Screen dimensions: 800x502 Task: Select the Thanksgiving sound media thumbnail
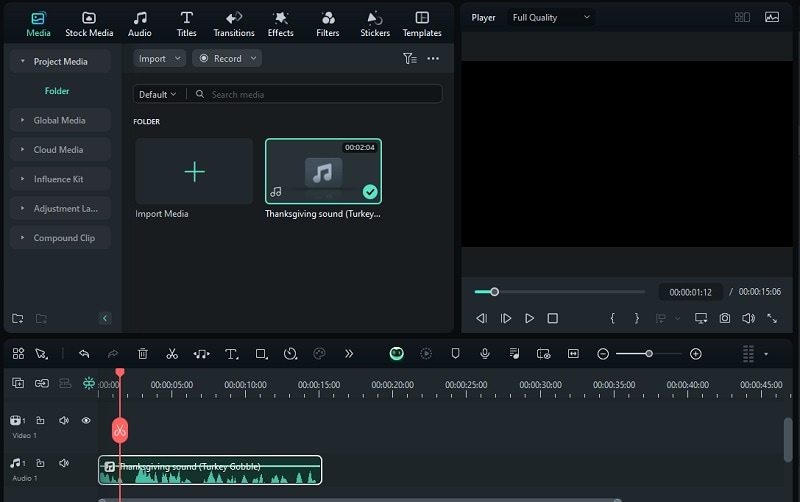pyautogui.click(x=323, y=171)
